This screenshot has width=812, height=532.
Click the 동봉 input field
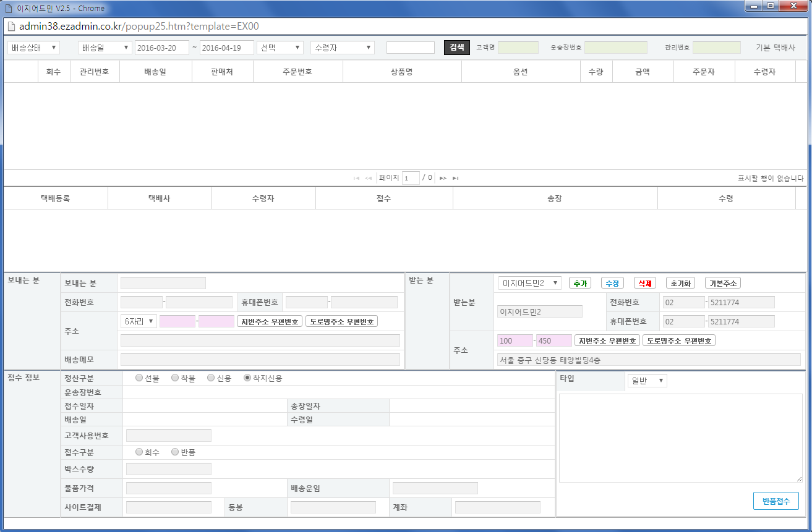click(333, 507)
